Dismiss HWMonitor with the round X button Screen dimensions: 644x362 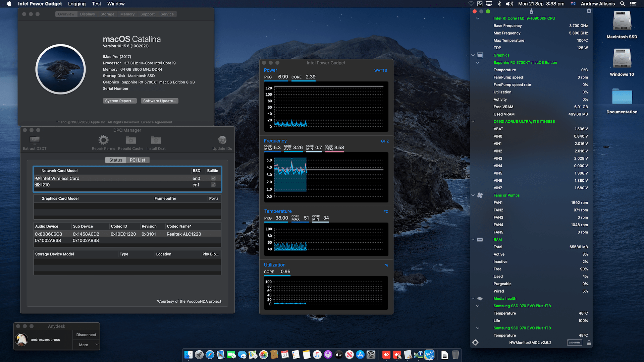click(x=589, y=11)
